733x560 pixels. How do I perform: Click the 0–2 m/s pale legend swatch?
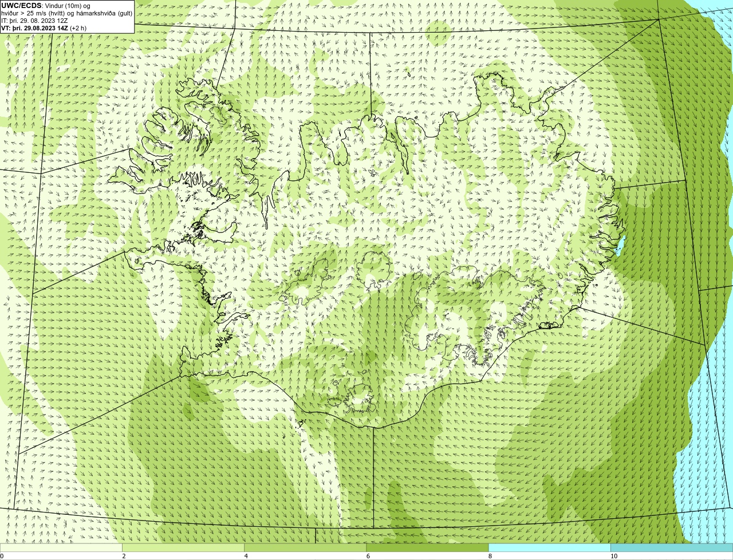coord(61,547)
